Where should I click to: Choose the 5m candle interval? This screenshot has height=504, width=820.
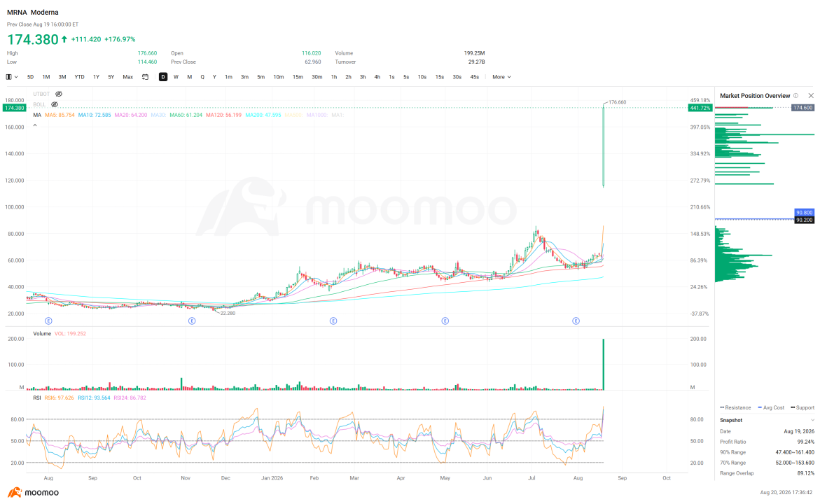tap(260, 77)
